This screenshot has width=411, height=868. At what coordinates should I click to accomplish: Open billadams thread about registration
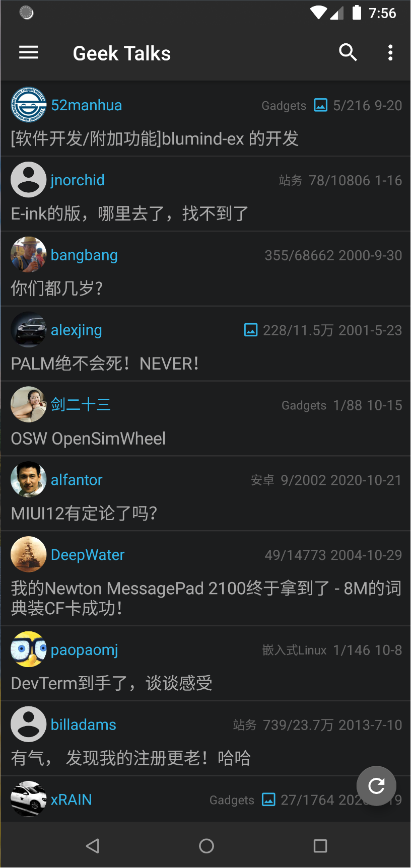[x=131, y=758]
